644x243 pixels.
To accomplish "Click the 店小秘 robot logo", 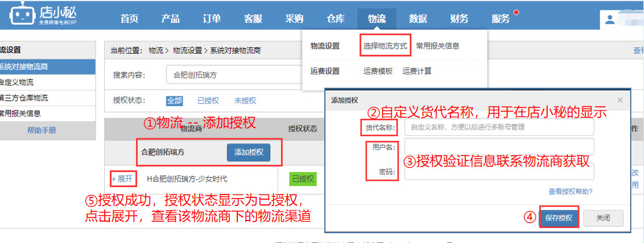I will click(43, 15).
